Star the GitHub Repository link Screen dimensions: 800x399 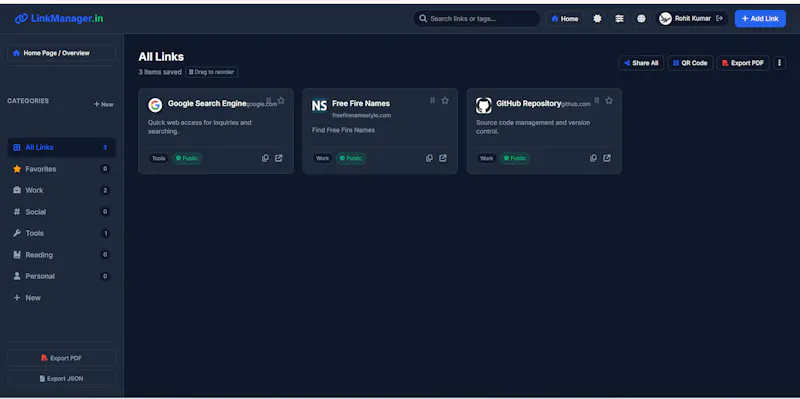coord(609,101)
